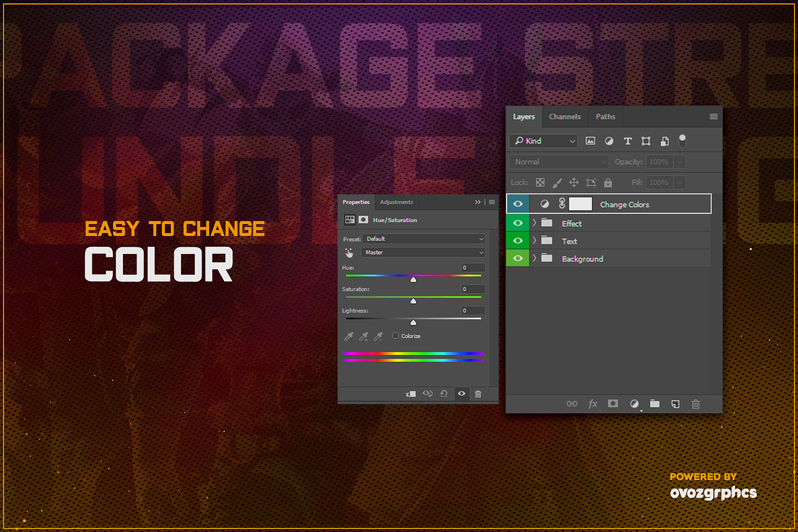Click the mask link chain on Change Colors
The image size is (798, 532).
(561, 204)
